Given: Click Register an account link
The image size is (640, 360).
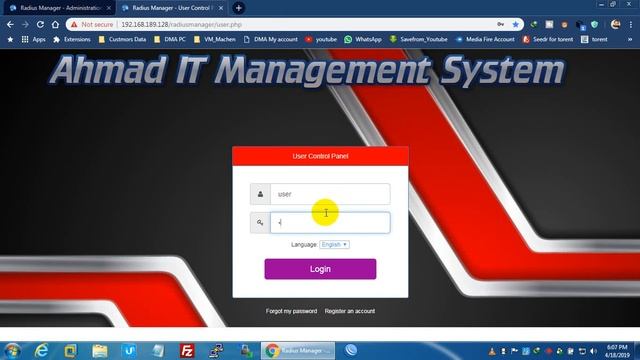Looking at the screenshot, I should [x=350, y=311].
